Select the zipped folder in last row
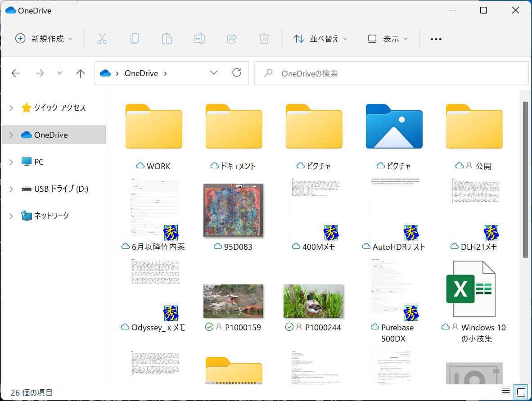The width and height of the screenshot is (532, 401). tap(234, 370)
